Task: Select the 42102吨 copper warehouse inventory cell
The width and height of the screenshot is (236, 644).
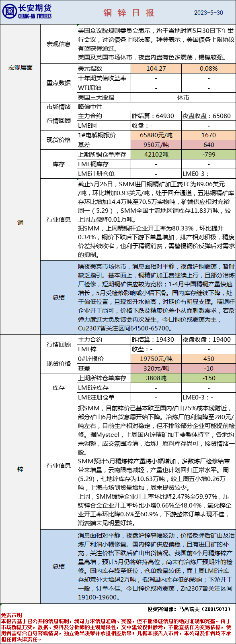Action: [x=156, y=155]
